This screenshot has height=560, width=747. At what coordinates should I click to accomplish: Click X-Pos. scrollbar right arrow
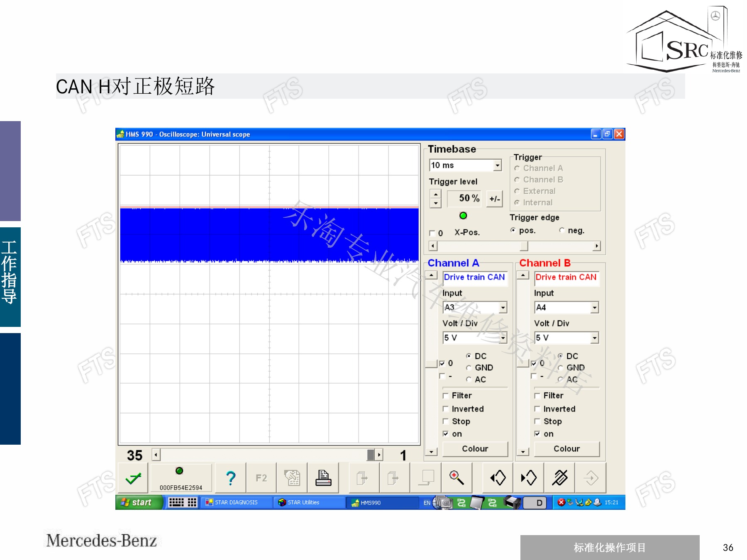(597, 246)
